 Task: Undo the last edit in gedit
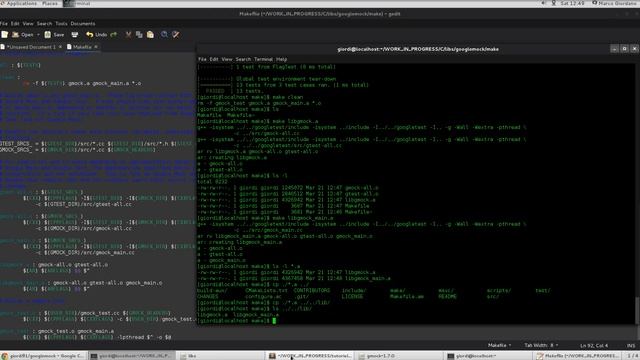(x=97, y=35)
